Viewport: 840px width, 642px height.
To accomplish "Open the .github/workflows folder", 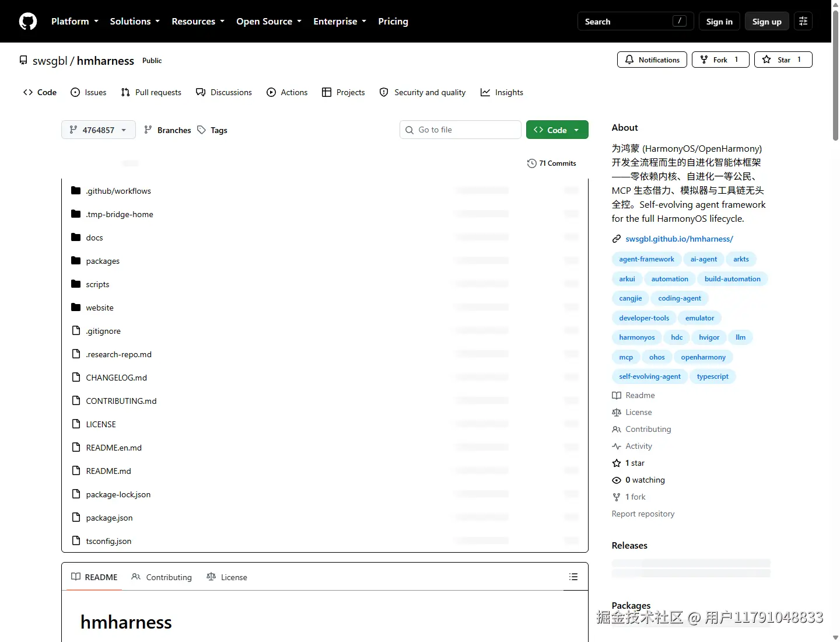I will pyautogui.click(x=118, y=191).
